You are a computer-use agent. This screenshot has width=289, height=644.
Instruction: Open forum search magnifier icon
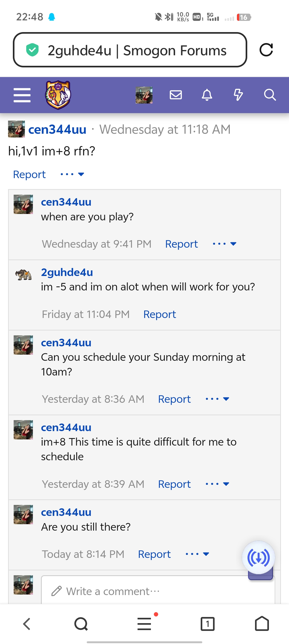pos(270,95)
